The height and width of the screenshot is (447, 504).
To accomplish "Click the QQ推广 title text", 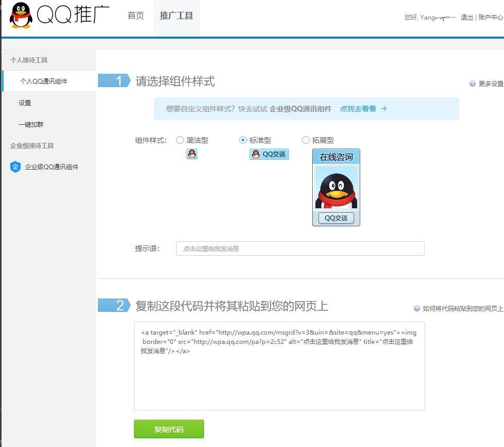I will pos(73,14).
